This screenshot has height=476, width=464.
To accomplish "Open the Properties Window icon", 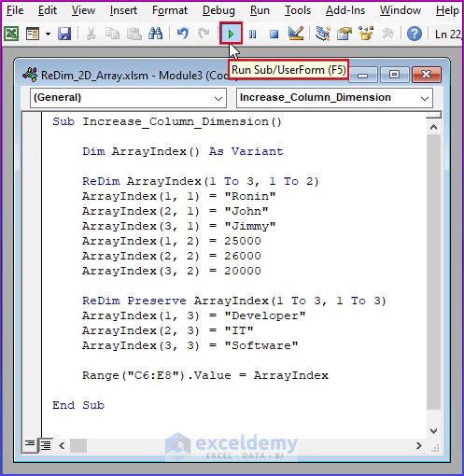I will coord(344,34).
